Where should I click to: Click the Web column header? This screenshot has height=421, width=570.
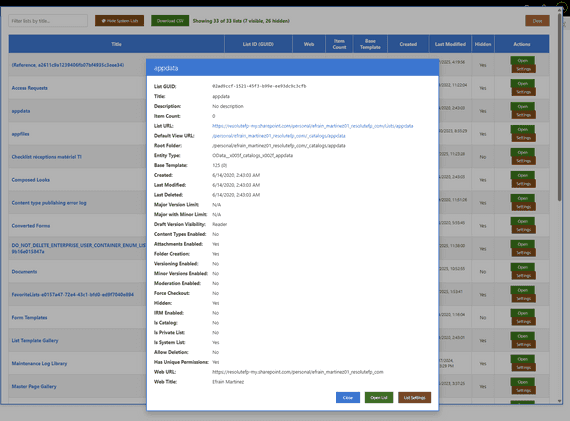309,44
